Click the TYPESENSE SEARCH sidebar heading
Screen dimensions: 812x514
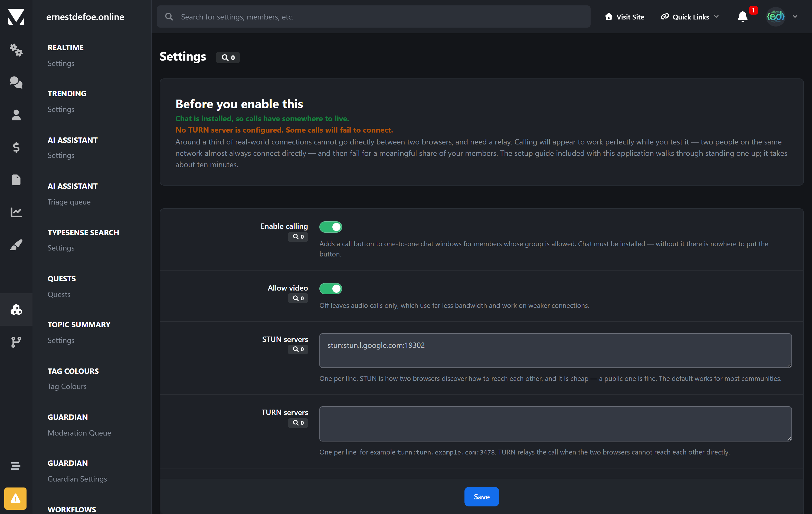click(x=83, y=233)
